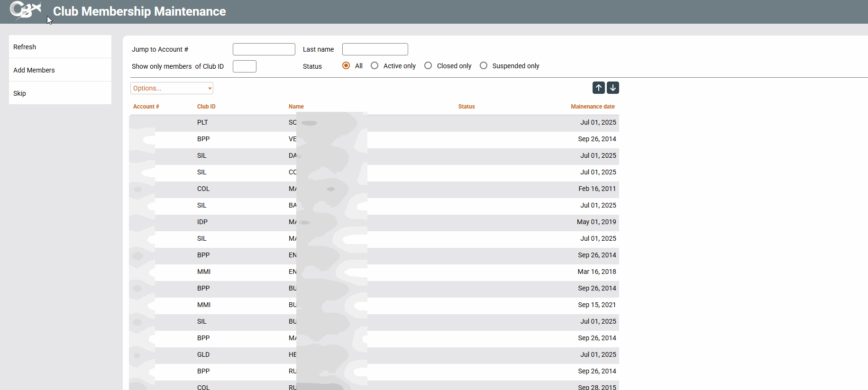This screenshot has height=390, width=868.
Task: Select Closed only status filter
Action: click(428, 66)
